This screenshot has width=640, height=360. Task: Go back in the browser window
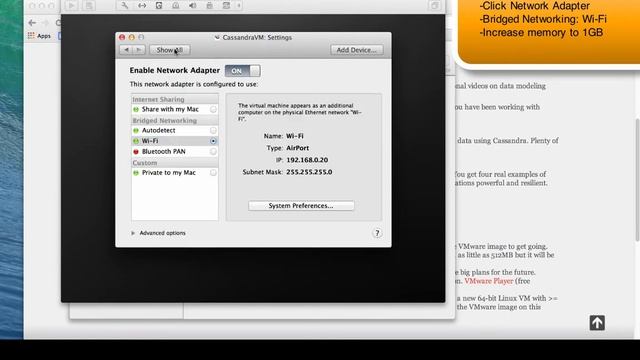tap(32, 22)
